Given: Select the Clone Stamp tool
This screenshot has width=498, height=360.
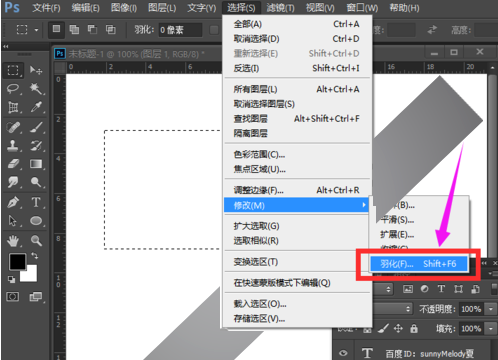Looking at the screenshot, I should click(x=13, y=146).
